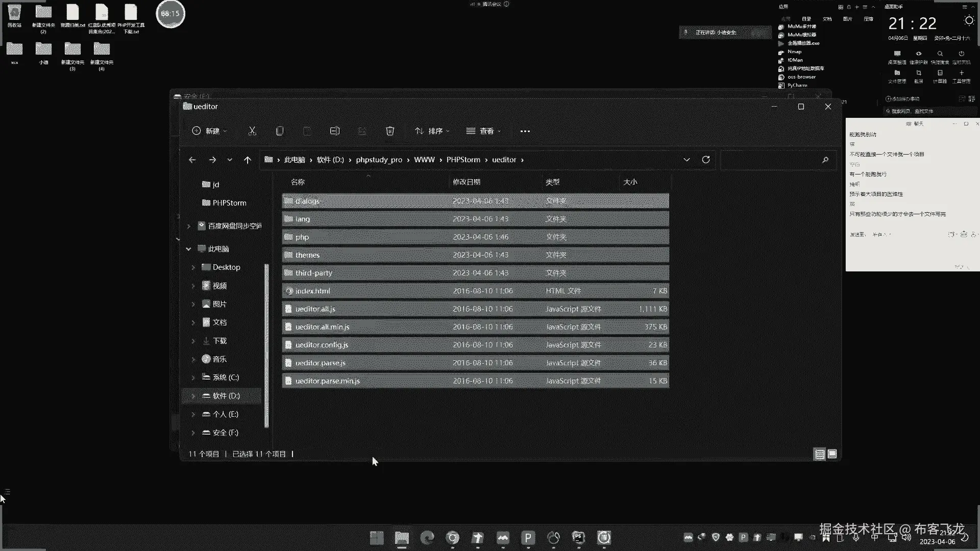Viewport: 980px width, 551px height.
Task: Expand the Desktop tree node
Action: coord(193,267)
